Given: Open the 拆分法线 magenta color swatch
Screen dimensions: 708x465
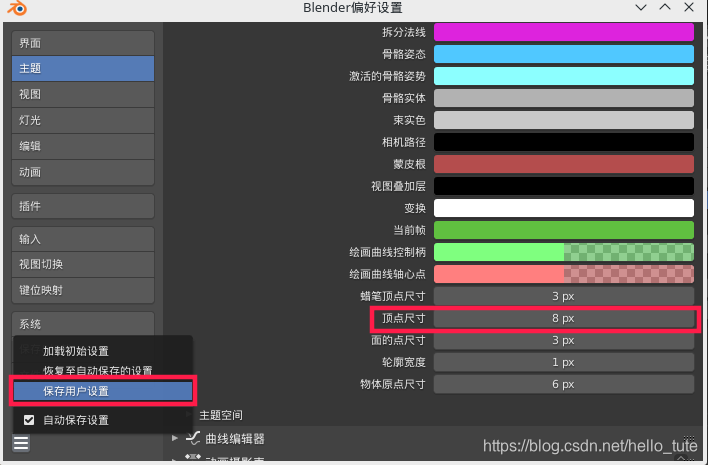Looking at the screenshot, I should [x=564, y=32].
